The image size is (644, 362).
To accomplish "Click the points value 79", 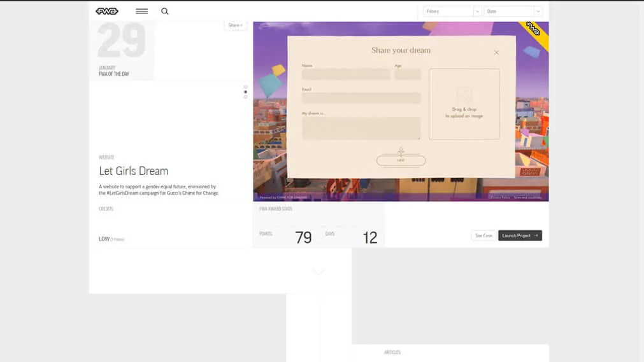I will point(303,238).
